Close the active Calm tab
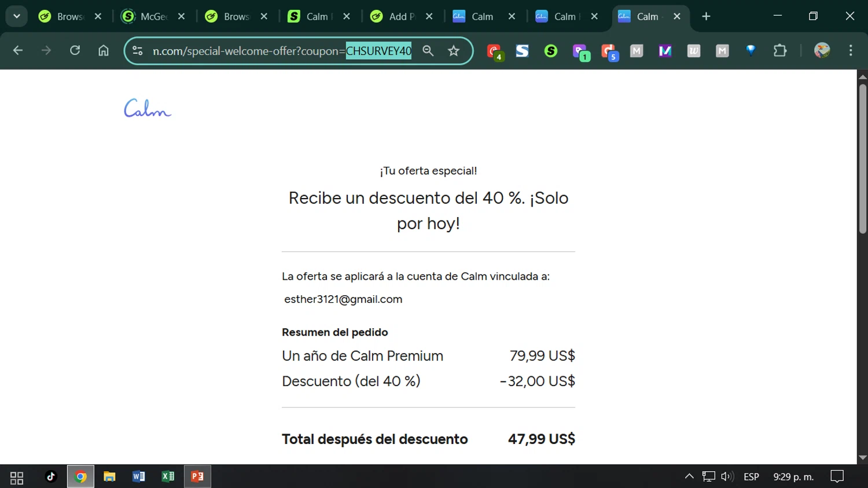 coord(677,16)
